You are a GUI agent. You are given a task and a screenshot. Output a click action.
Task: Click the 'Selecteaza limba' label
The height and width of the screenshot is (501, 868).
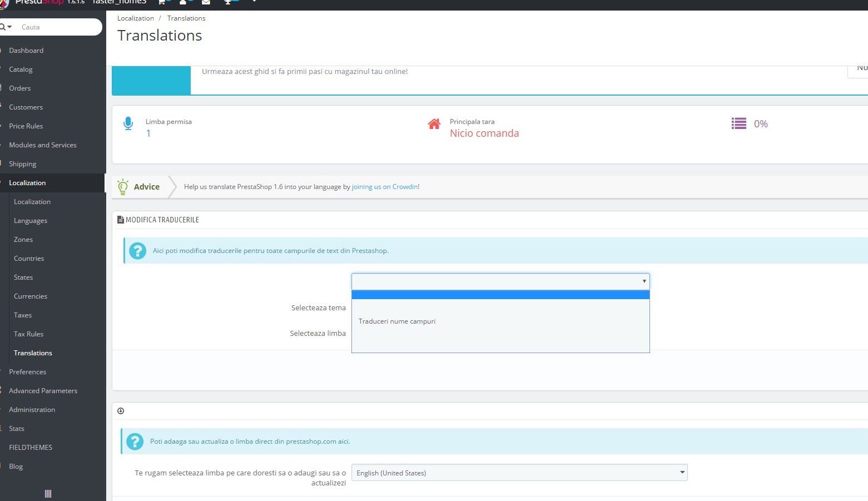pyautogui.click(x=318, y=334)
